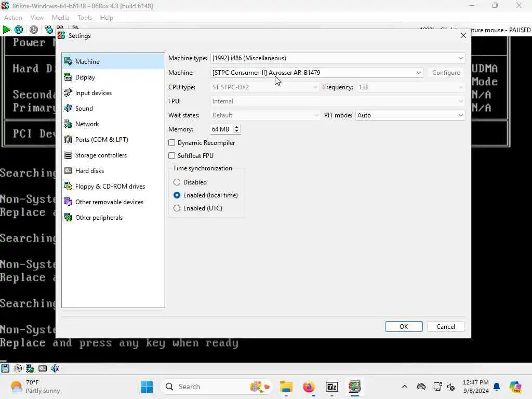This screenshot has width=532, height=399.
Task: Open the Tools menu
Action: click(85, 18)
